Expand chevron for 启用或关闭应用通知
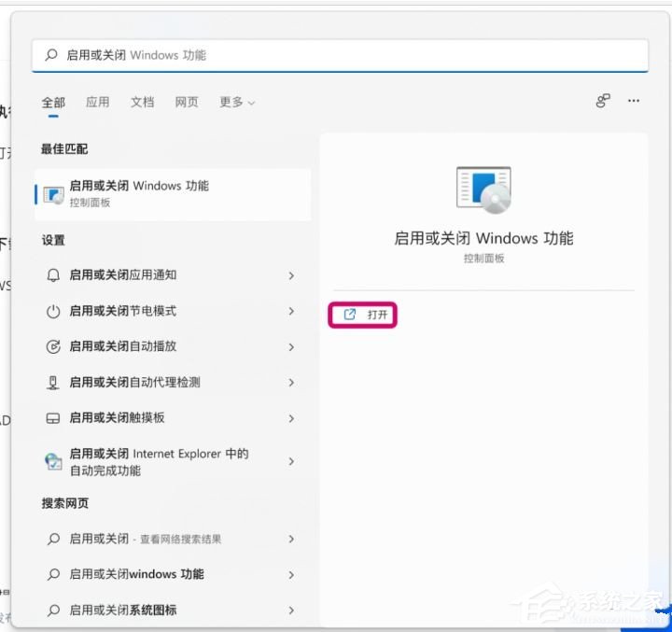The image size is (672, 632). tap(291, 275)
